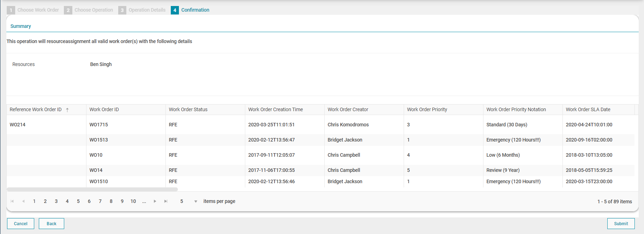Go to page 6
Viewport: 644px width, 234px height.
click(89, 201)
